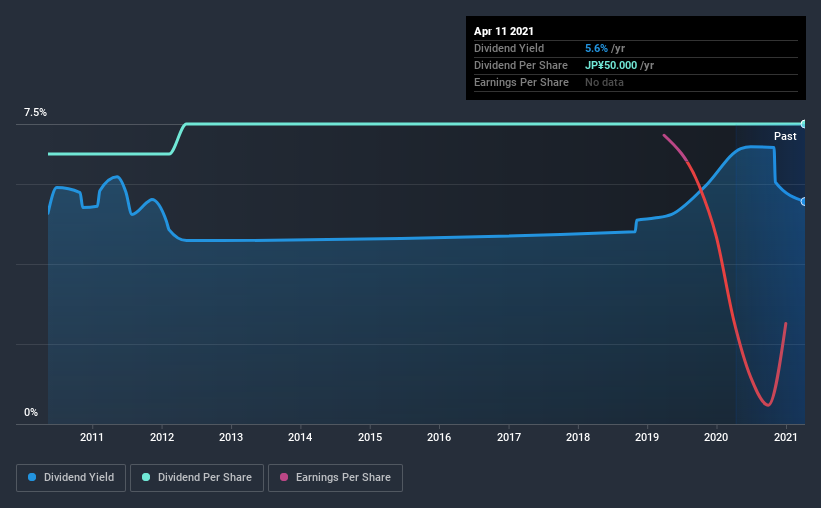Click the blue endpoint marker on yield line
The height and width of the screenshot is (508, 821).
coord(804,202)
